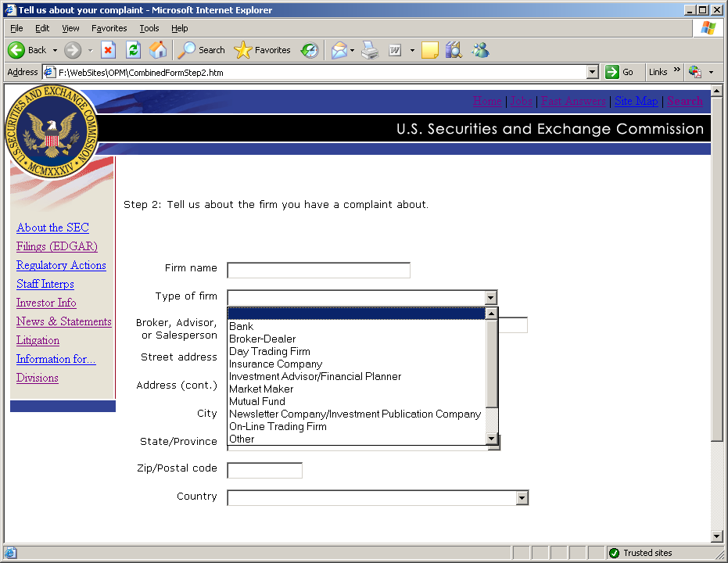Image resolution: width=728 pixels, height=563 pixels.
Task: Open Staff Interps sidebar link
Action: pyautogui.click(x=45, y=284)
